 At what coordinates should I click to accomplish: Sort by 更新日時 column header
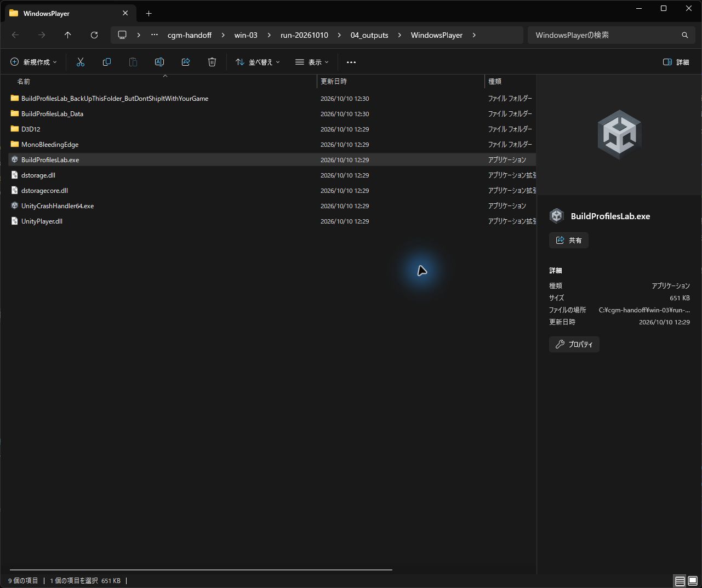tap(401, 81)
